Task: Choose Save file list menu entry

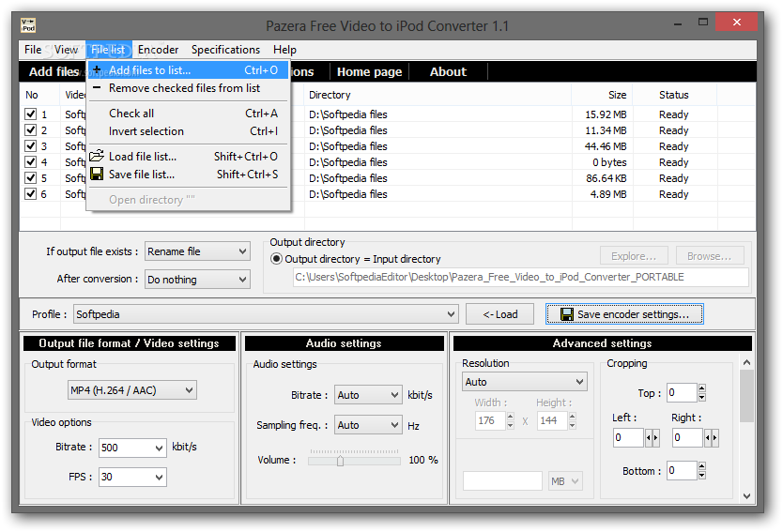Action: 189,175
